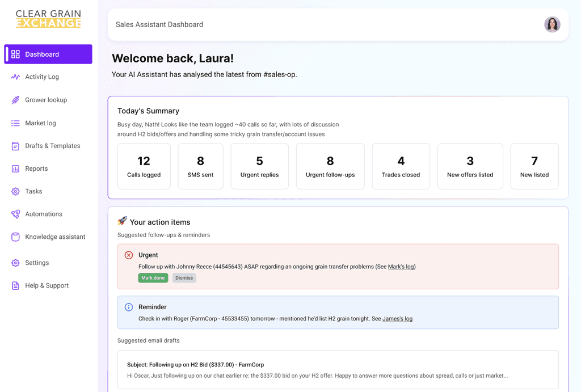The width and height of the screenshot is (581, 392).
Task: Select the 4 Trades closed card
Action: coord(401,166)
